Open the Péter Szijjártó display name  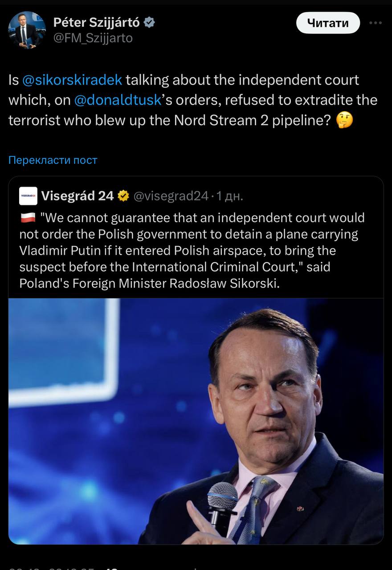coord(96,22)
